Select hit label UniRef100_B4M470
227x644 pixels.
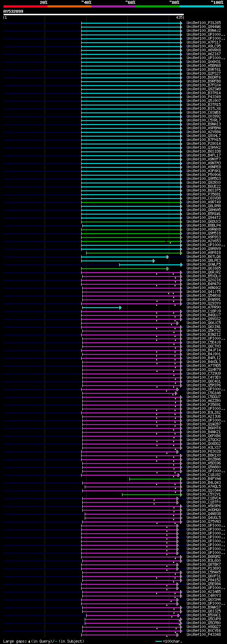coord(204,284)
